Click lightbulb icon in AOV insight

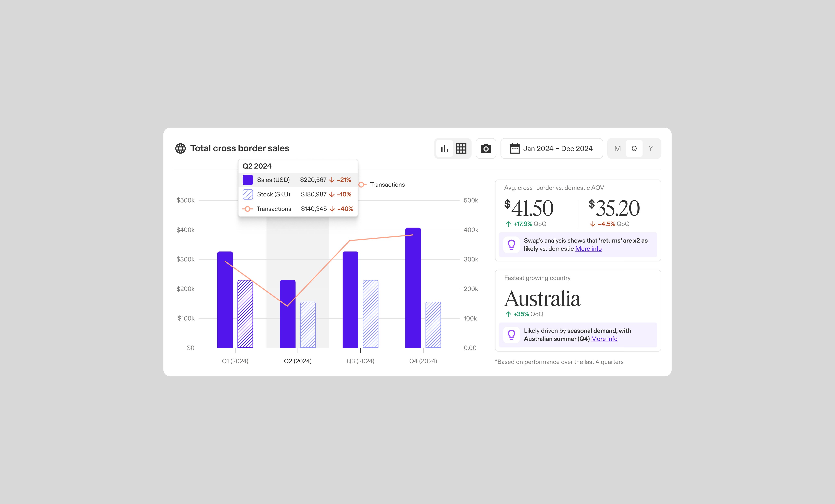(x=511, y=245)
